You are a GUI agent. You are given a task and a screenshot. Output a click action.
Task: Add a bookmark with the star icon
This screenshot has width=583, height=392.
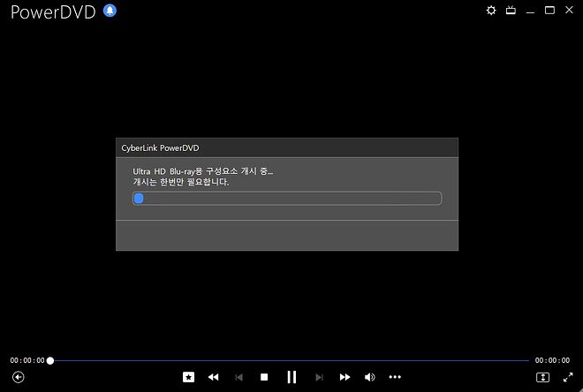(188, 377)
